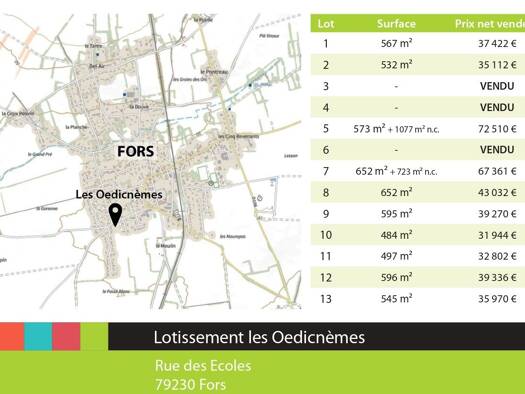Select Lot 12 row with 596 m²
The image size is (525, 394).
[418, 278]
